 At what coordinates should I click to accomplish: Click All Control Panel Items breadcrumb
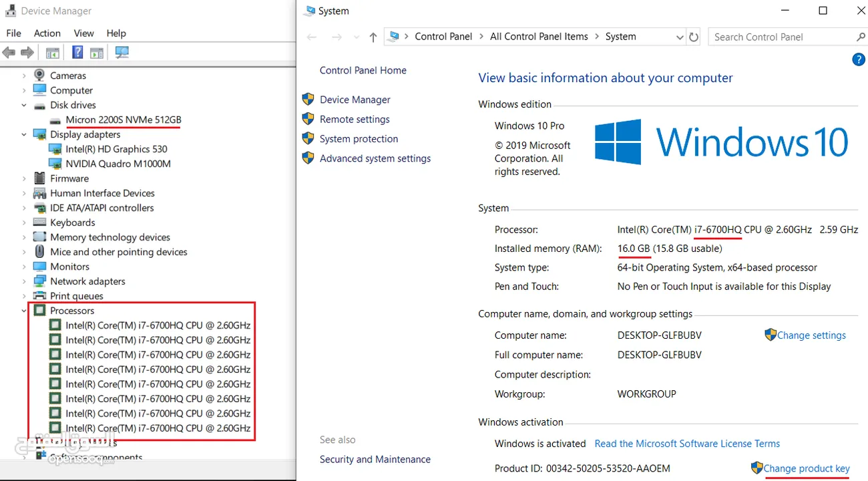pyautogui.click(x=539, y=37)
